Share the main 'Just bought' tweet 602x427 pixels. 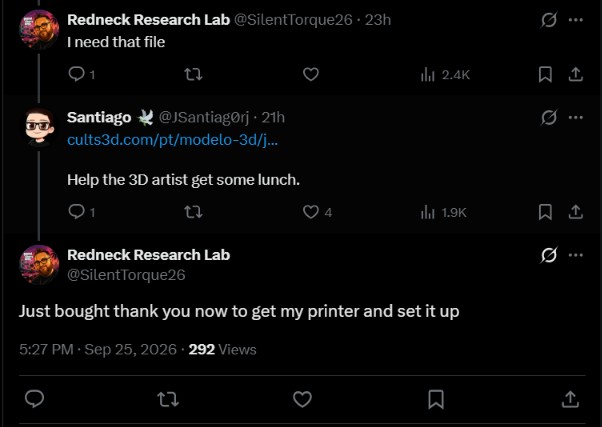(x=570, y=399)
